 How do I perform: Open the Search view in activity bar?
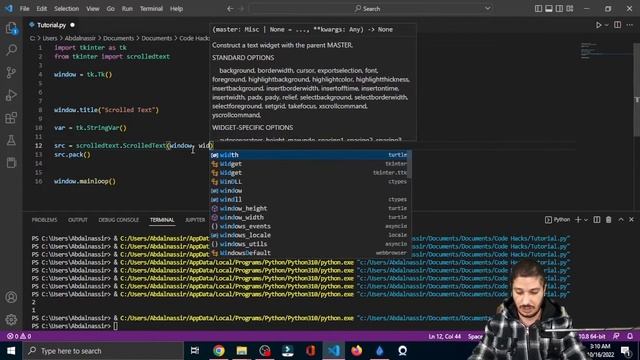point(11,50)
